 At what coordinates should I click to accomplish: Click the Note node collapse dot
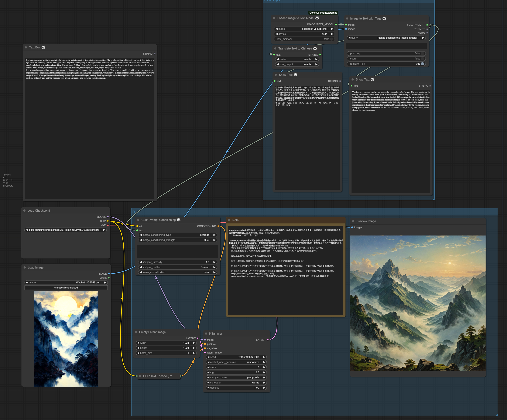229,220
